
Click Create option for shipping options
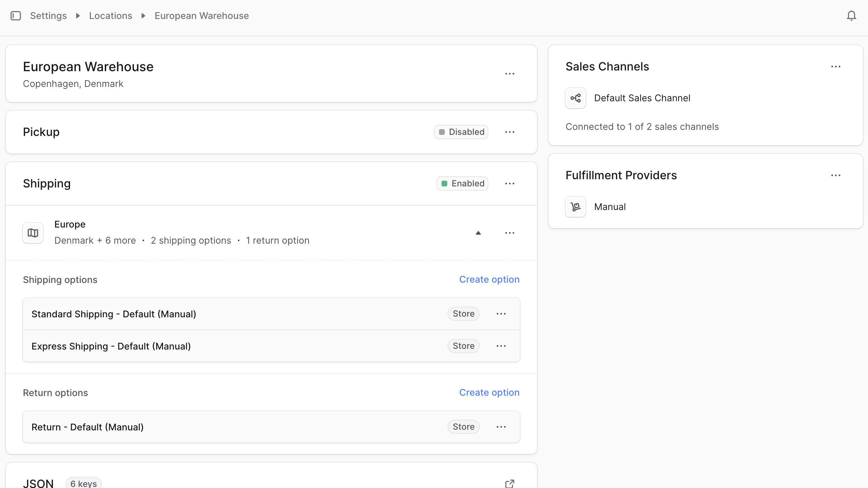tap(489, 279)
